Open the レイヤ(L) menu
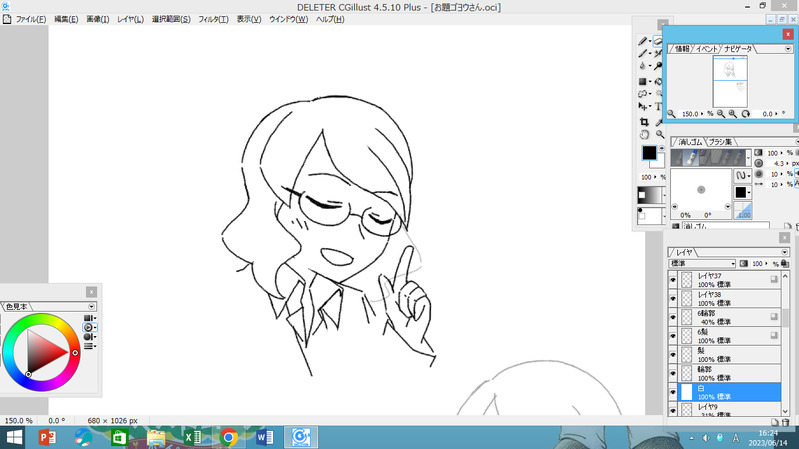This screenshot has height=449, width=799. point(130,19)
